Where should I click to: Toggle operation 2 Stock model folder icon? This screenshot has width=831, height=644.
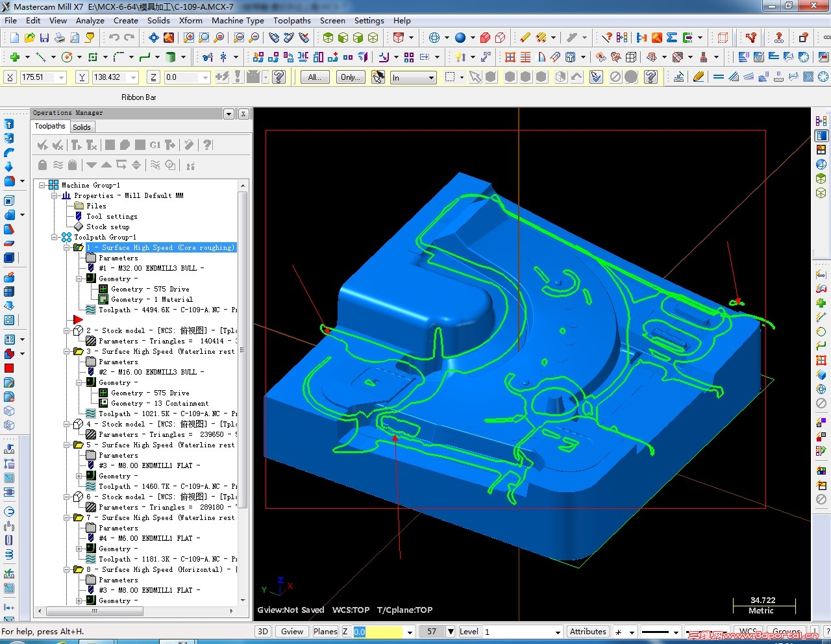pyautogui.click(x=78, y=330)
